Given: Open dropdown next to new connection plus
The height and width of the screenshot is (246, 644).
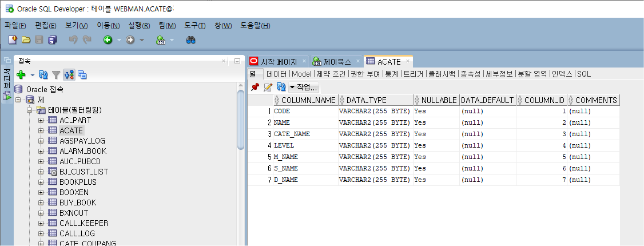Looking at the screenshot, I should [x=33, y=75].
